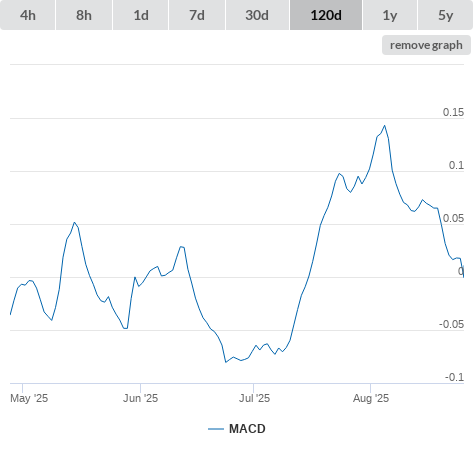Screen dimensions: 474x455
Task: Select the 4h time range tab
Action: click(x=28, y=15)
